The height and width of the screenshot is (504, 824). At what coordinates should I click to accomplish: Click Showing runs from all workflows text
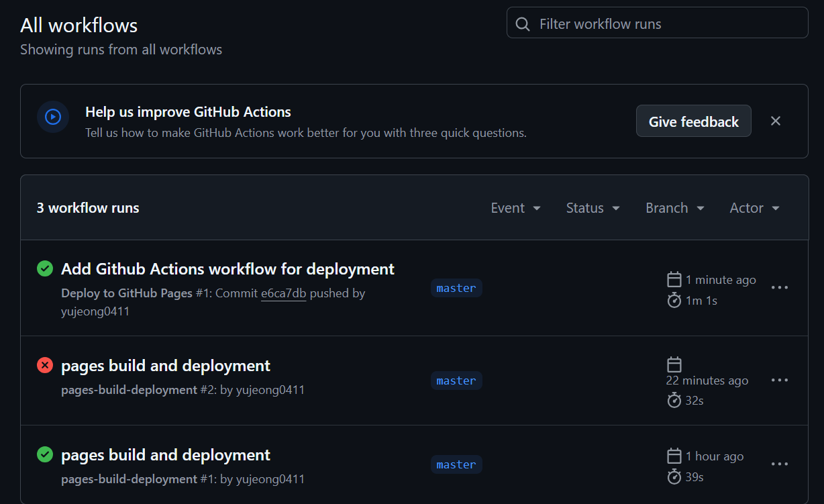pos(121,50)
